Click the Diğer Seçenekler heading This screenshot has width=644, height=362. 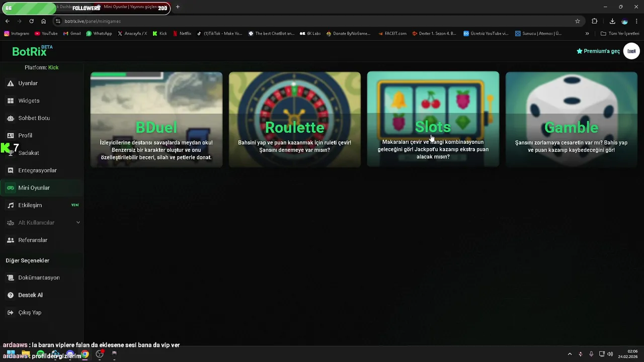(x=28, y=260)
